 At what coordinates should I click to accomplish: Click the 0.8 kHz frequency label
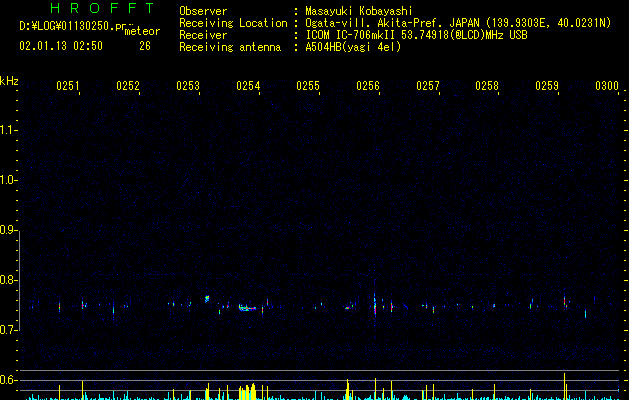click(9, 280)
